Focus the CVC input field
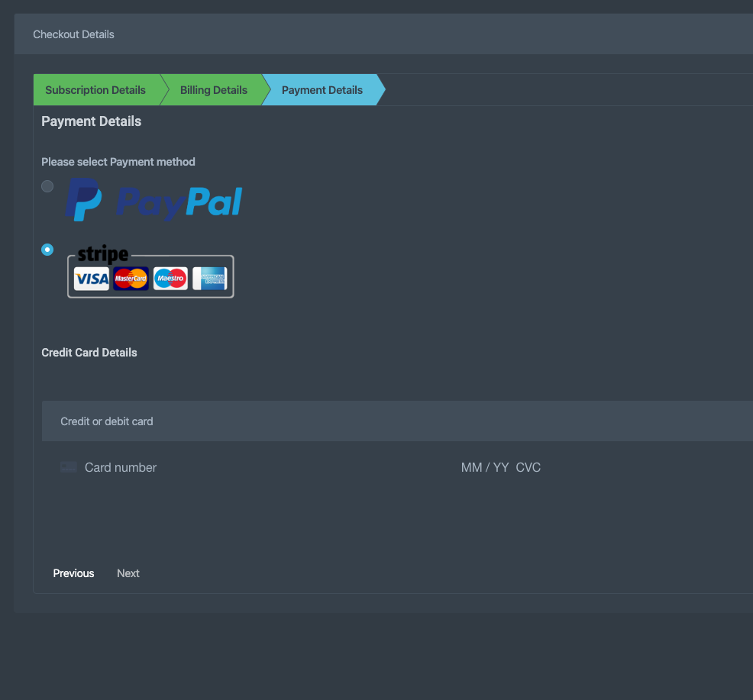This screenshot has height=700, width=753. pyautogui.click(x=528, y=467)
